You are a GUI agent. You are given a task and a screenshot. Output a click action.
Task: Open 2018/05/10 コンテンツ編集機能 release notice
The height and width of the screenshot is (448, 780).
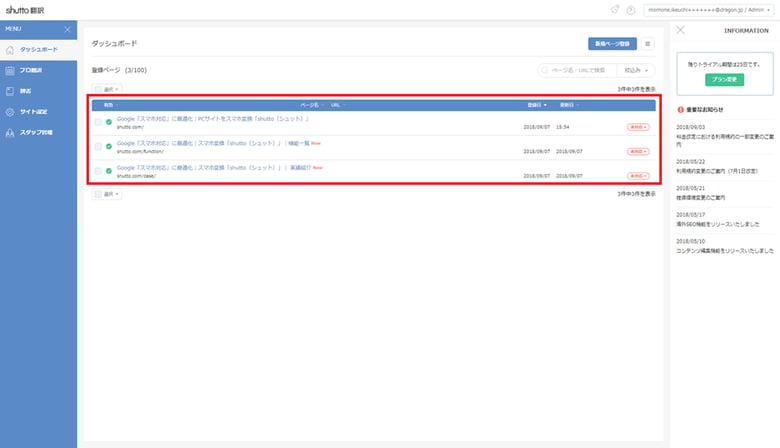(x=725, y=251)
